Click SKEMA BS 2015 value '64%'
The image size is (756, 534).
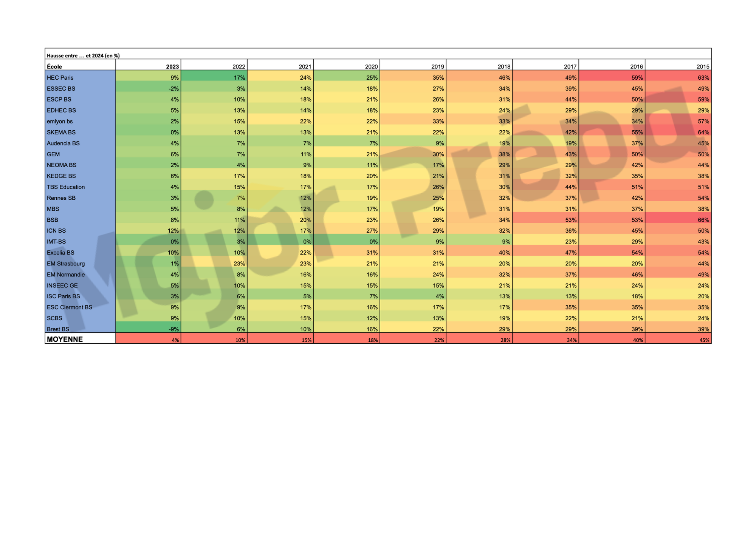703,132
